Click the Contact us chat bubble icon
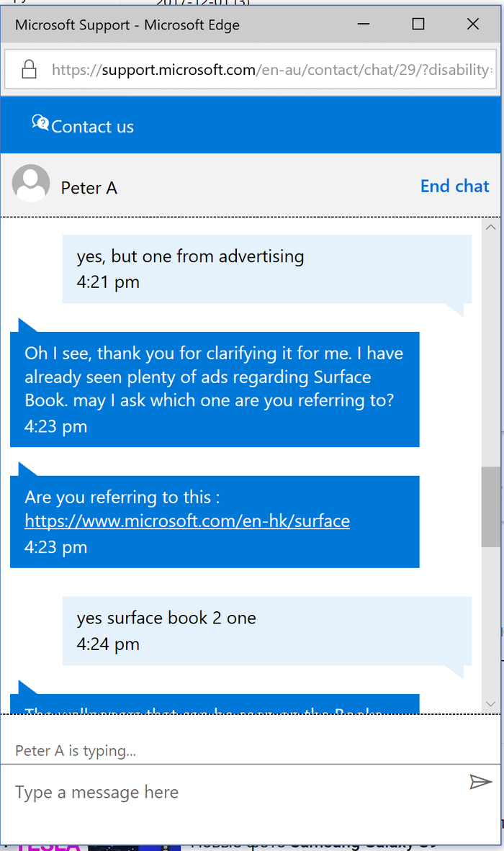This screenshot has width=504, height=851. click(40, 123)
